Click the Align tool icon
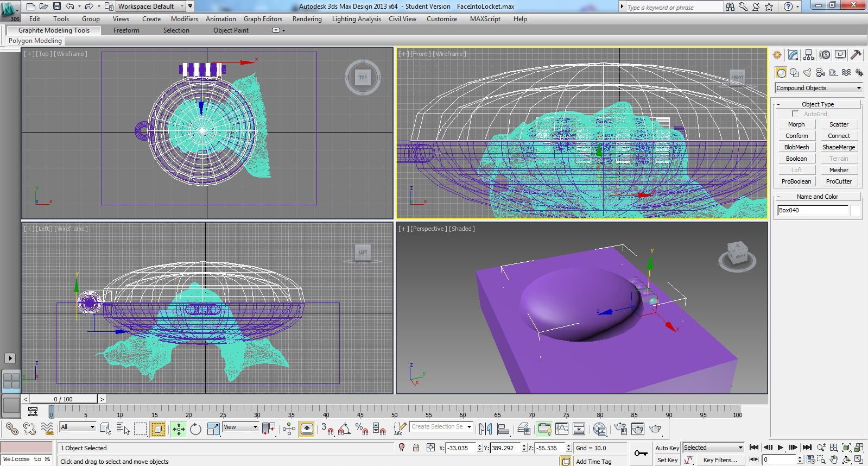The width and height of the screenshot is (868, 466). coord(503,429)
